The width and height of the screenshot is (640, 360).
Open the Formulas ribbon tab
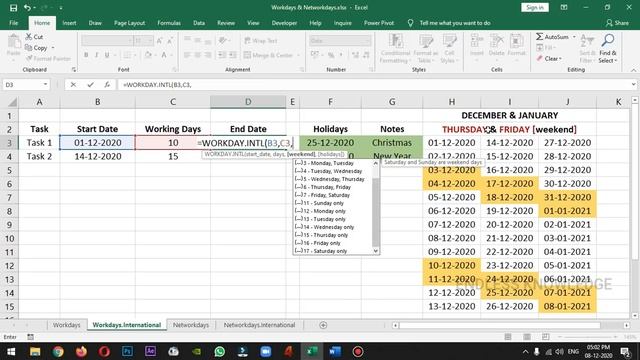tap(169, 23)
